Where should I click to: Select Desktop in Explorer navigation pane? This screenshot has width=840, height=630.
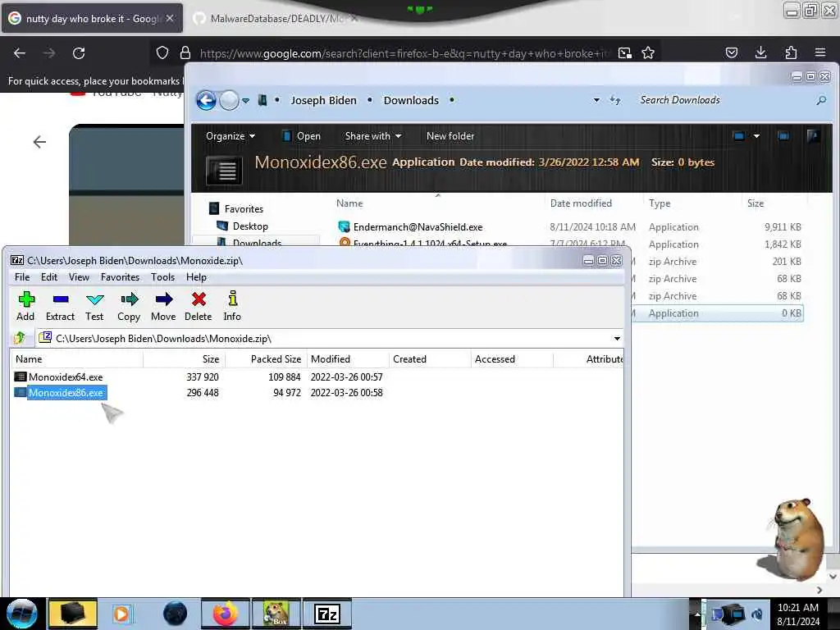(x=250, y=226)
